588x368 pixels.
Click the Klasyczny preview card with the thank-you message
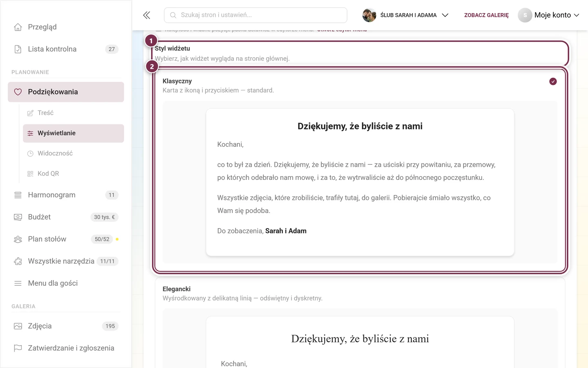[x=360, y=182]
